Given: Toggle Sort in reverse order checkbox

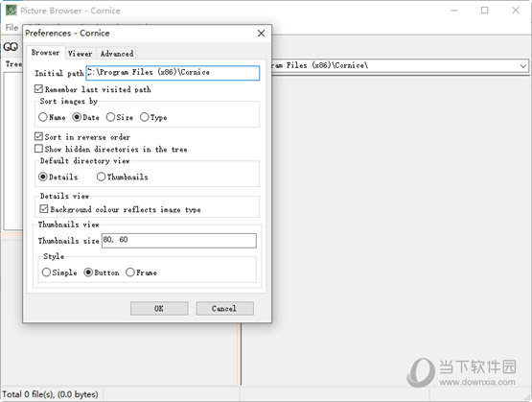Looking at the screenshot, I should [82, 137].
